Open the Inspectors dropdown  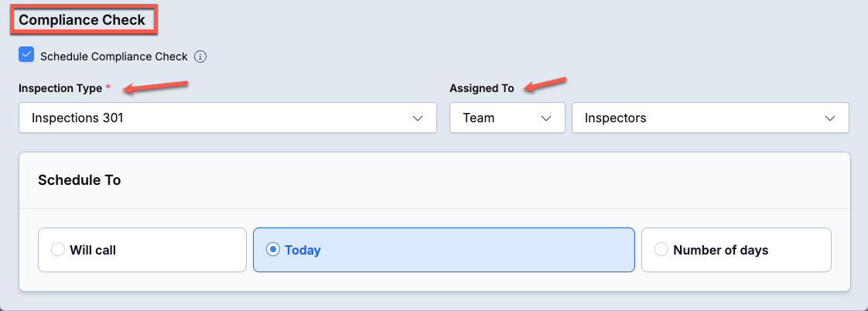[710, 118]
